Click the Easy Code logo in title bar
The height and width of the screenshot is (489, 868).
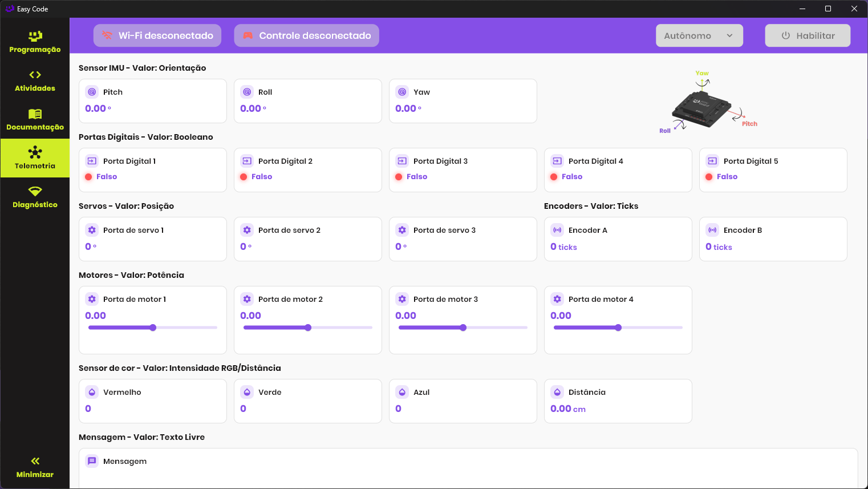(10, 9)
